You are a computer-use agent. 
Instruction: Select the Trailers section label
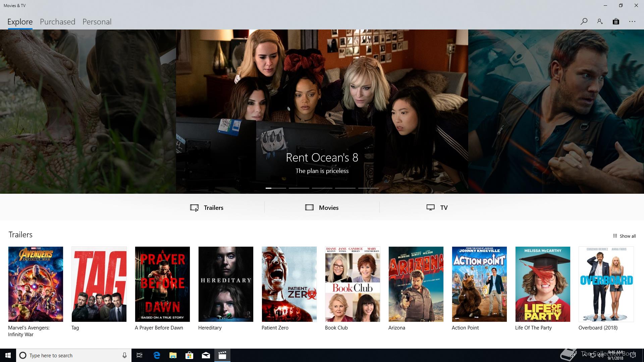[x=214, y=207]
